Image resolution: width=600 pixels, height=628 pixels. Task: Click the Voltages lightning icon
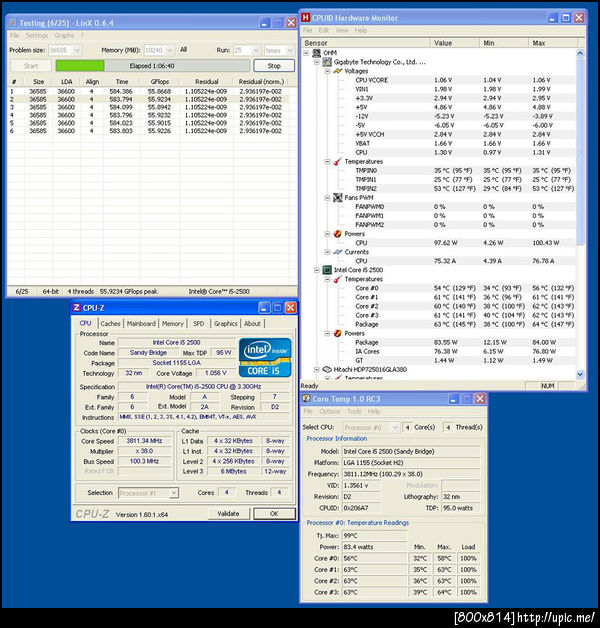point(338,71)
